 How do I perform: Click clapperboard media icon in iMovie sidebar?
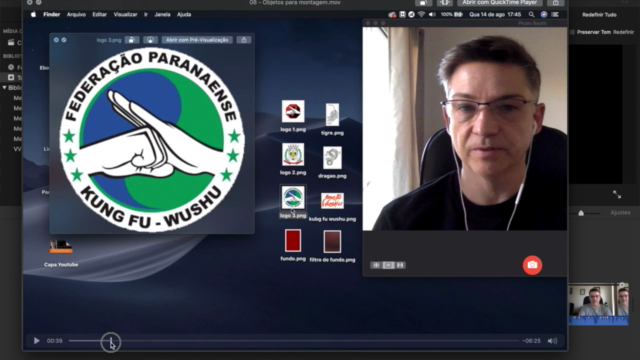(11, 42)
